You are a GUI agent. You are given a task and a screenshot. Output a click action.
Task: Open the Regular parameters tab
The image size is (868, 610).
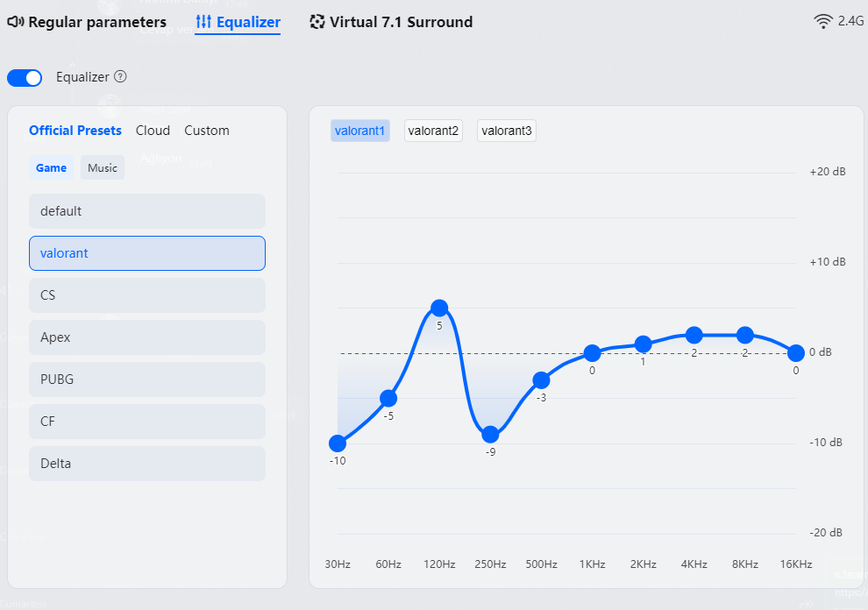96,22
